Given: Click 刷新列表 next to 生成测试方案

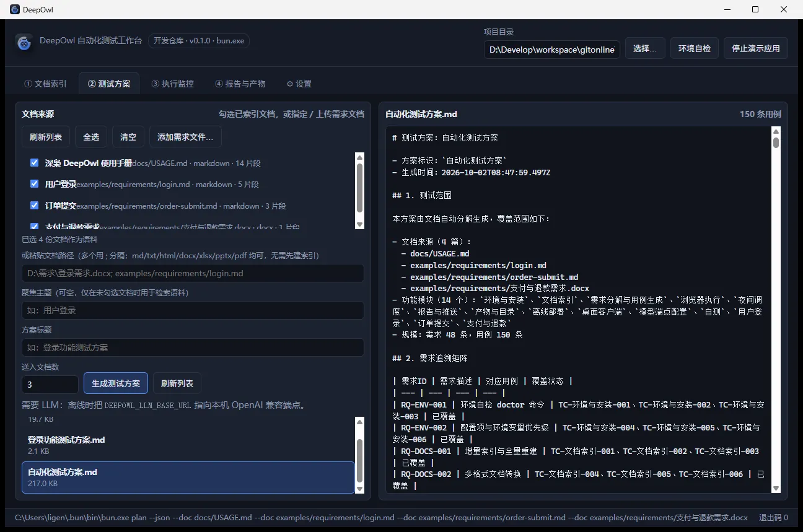Looking at the screenshot, I should coord(177,383).
